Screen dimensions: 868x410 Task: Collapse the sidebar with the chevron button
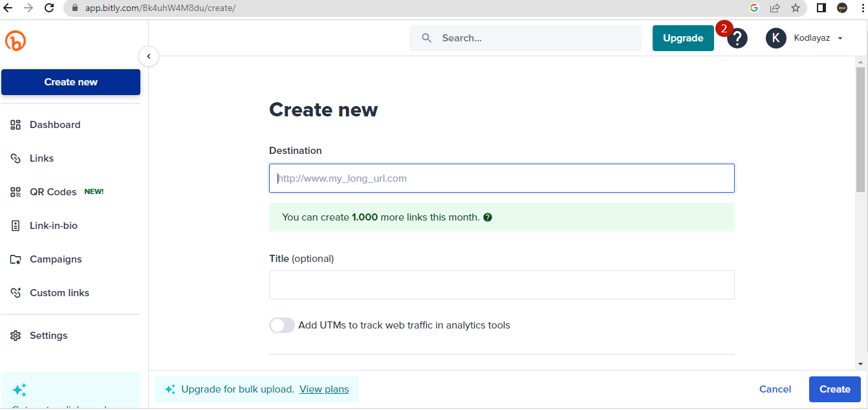[x=149, y=56]
